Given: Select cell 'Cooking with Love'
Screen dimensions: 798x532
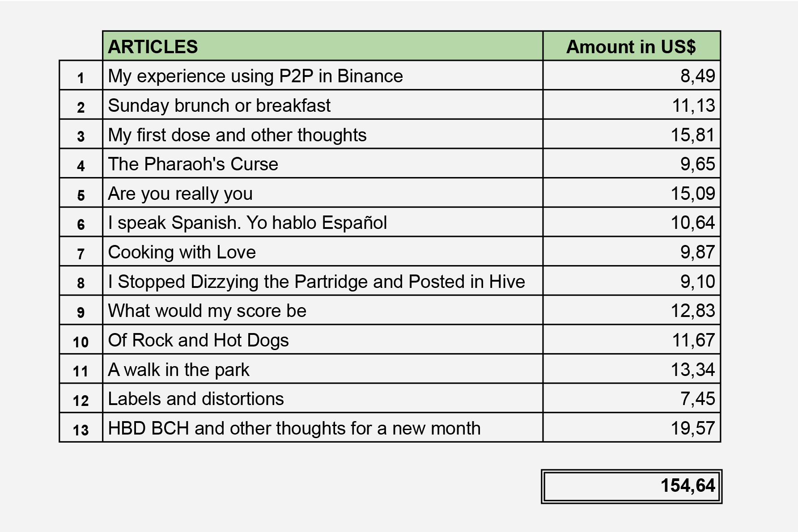Looking at the screenshot, I should click(x=323, y=252).
